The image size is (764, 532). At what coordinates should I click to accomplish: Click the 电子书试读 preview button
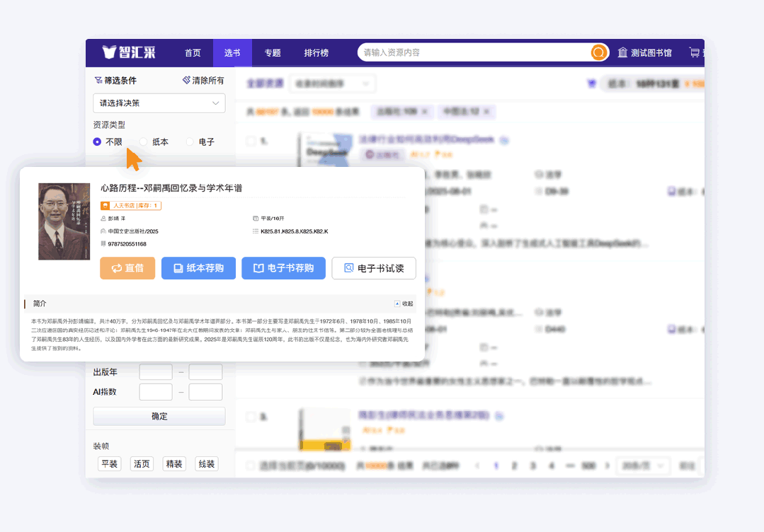(373, 268)
